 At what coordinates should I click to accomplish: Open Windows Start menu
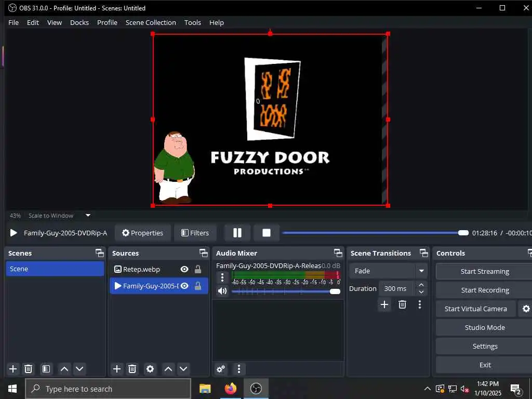[12, 389]
